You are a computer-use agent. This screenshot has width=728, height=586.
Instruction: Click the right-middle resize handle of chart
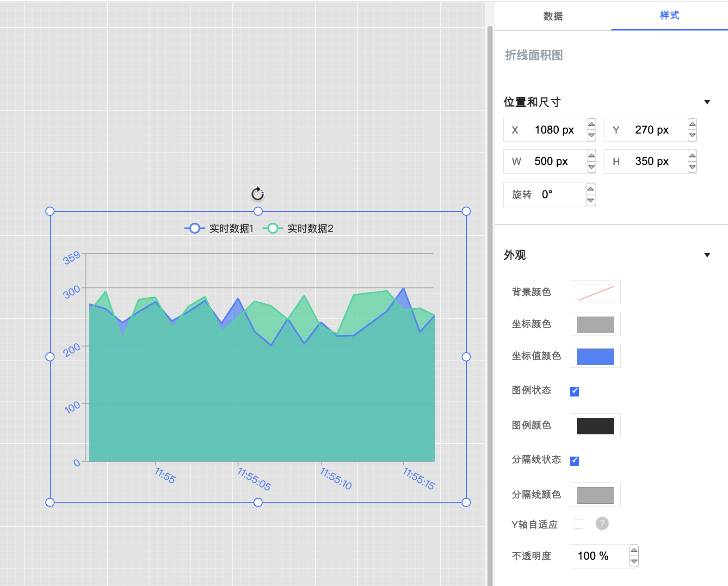coord(466,357)
